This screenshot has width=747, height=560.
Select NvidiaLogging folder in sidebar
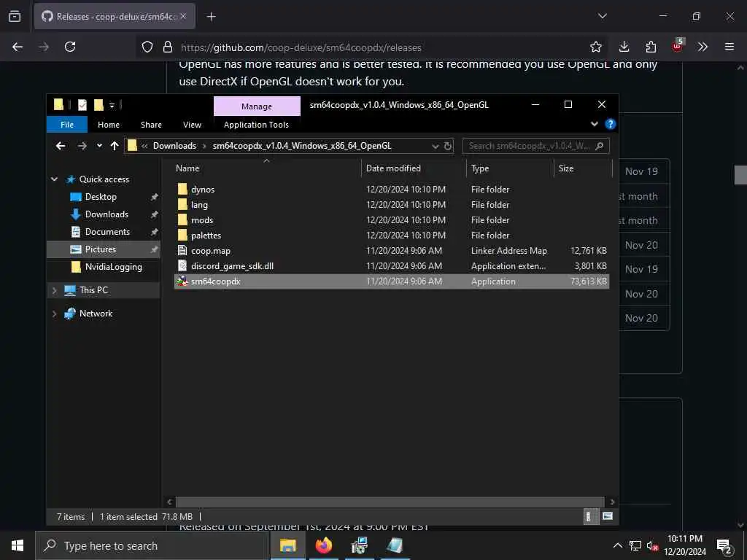click(113, 267)
